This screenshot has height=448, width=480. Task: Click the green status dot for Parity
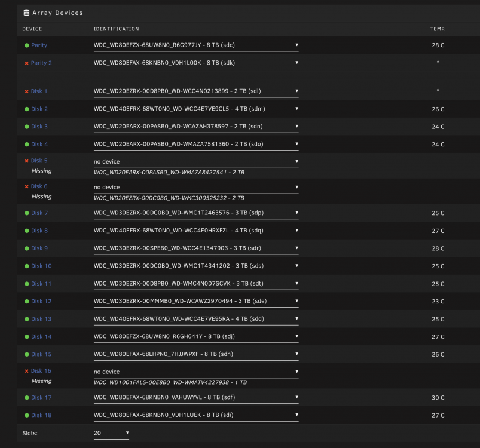pyautogui.click(x=27, y=45)
